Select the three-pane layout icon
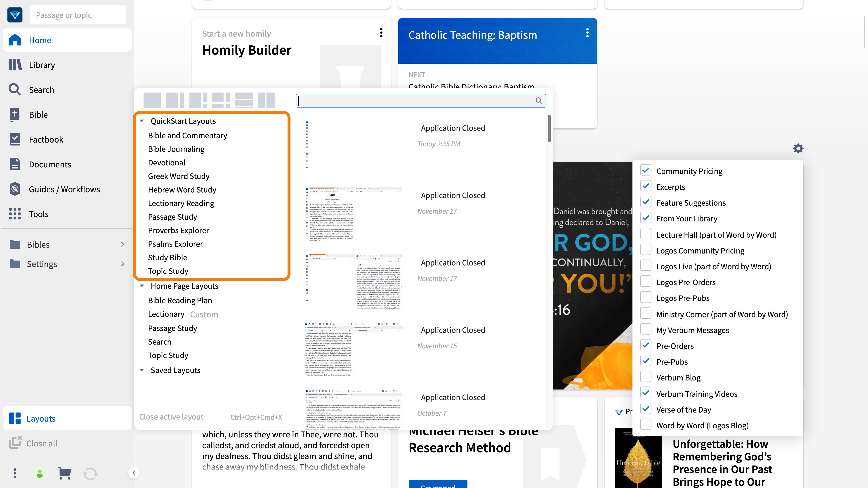The width and height of the screenshot is (868, 488). click(198, 100)
